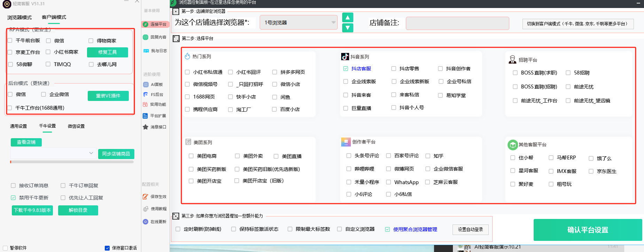Viewport: 644px width, 252px height.
Task: Select the 微信设置 tab
Action: (76, 126)
